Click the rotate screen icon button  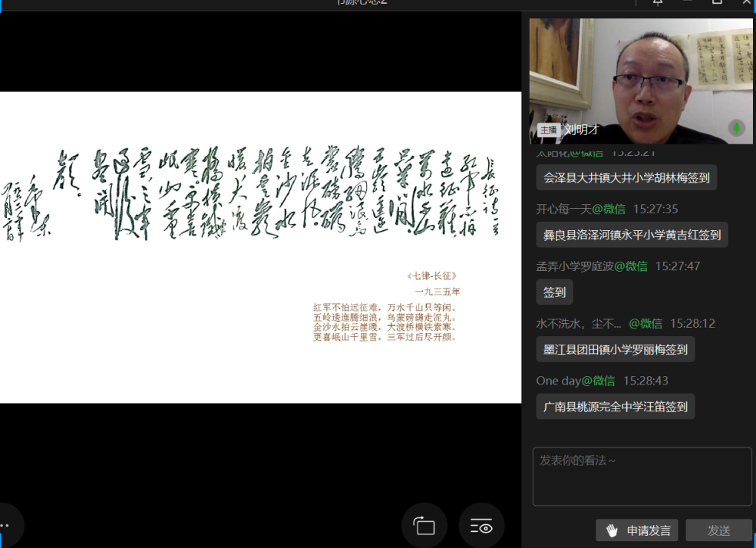[424, 526]
